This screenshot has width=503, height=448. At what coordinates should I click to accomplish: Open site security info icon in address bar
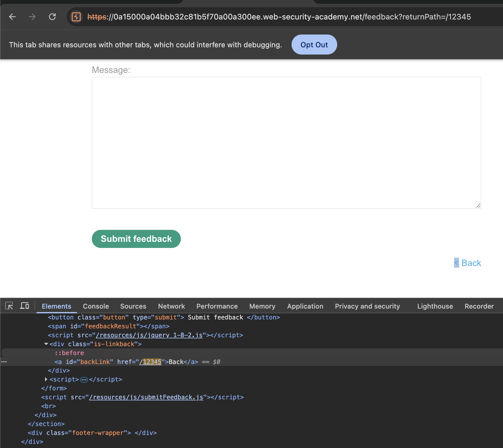(76, 17)
